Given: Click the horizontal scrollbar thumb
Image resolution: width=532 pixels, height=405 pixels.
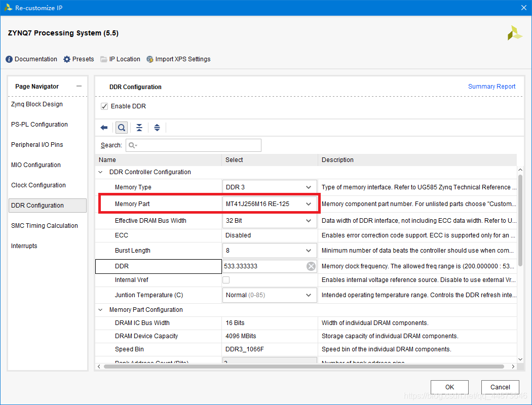Looking at the screenshot, I should 303,367.
